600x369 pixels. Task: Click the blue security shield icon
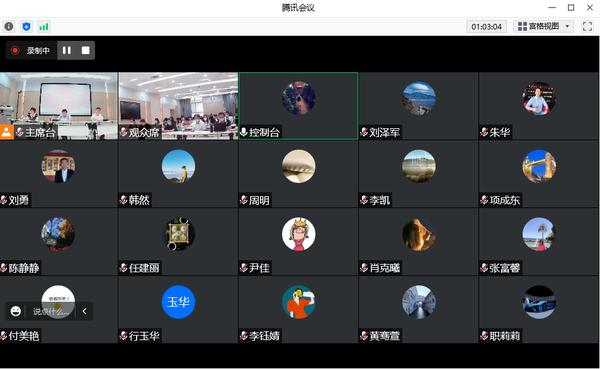pyautogui.click(x=26, y=26)
